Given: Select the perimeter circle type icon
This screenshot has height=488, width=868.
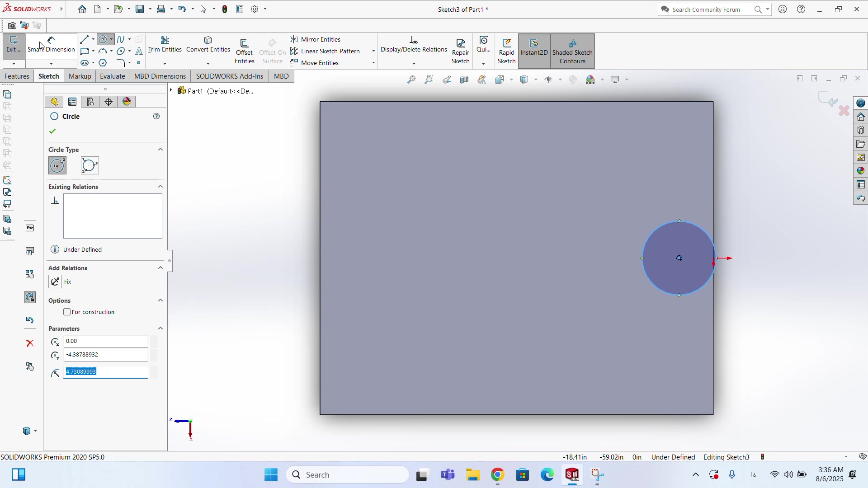Looking at the screenshot, I should (x=90, y=166).
